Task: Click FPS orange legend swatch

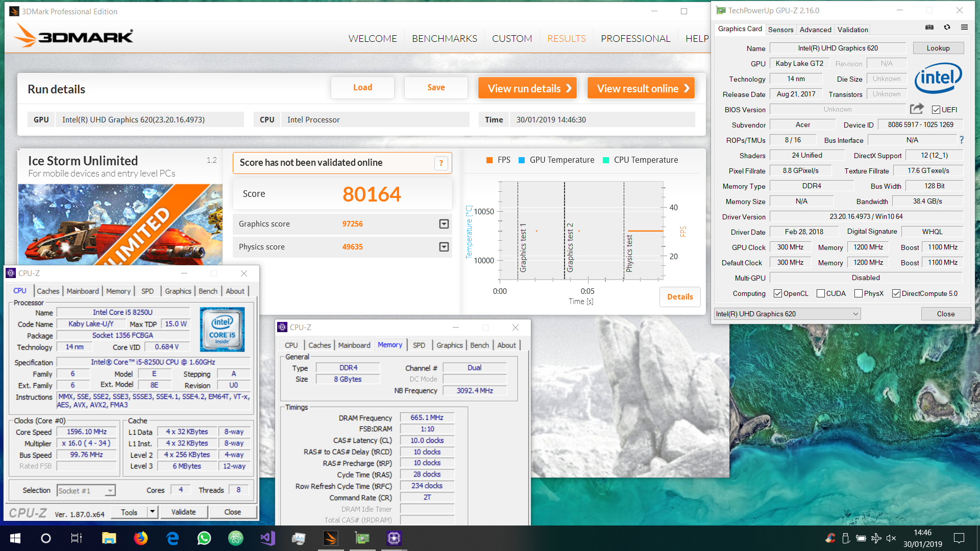Action: click(490, 160)
